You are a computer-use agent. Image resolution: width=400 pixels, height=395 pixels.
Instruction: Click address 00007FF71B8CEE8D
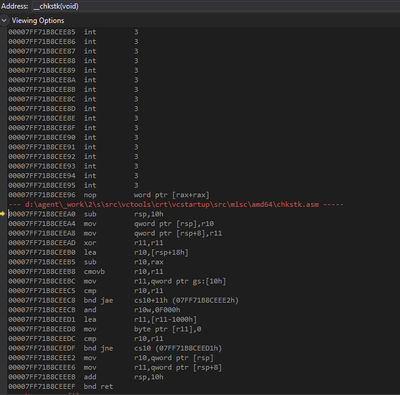[x=42, y=109]
